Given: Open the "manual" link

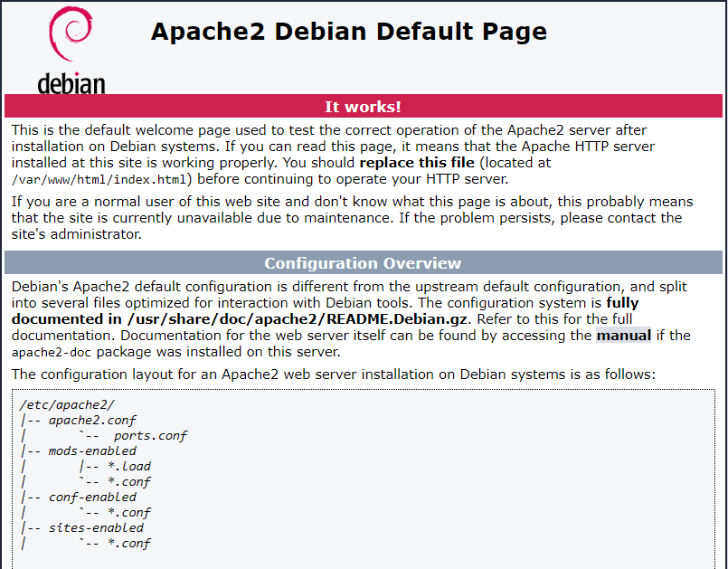Looking at the screenshot, I should point(623,336).
